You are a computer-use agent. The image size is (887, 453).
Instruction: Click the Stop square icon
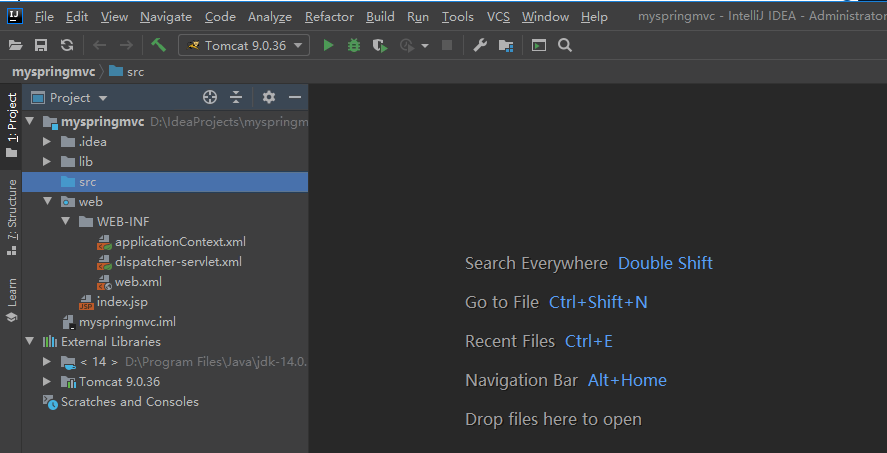(447, 45)
